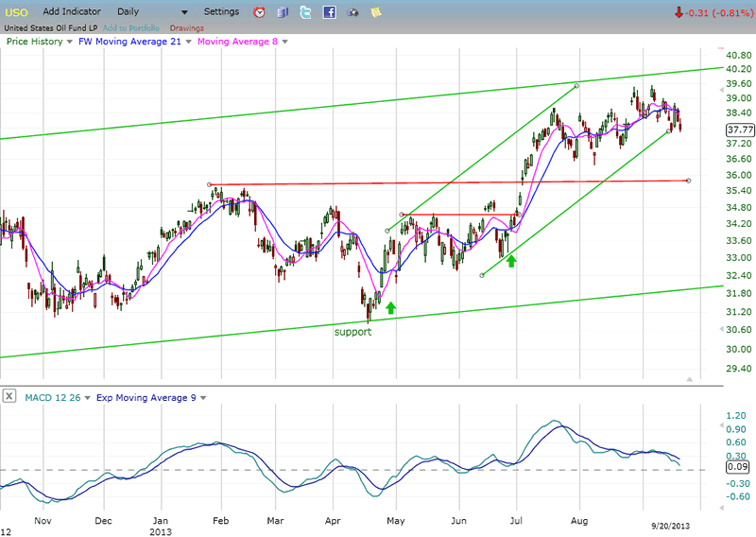This screenshot has height=537, width=756.
Task: Click the documents icon beside the alarm clock
Action: point(283,12)
